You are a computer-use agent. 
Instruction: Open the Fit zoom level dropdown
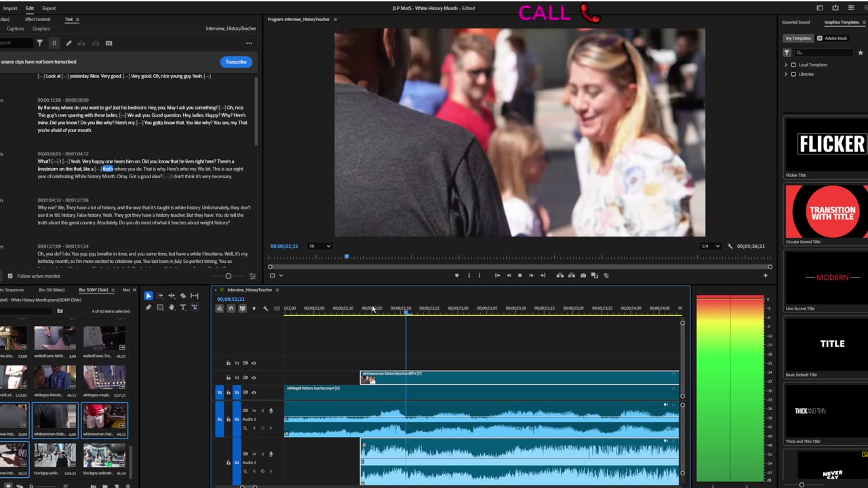coord(319,246)
